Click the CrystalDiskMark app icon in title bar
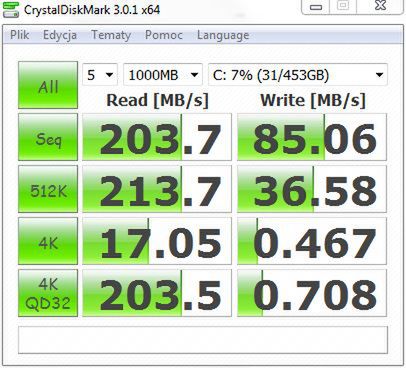Image resolution: width=406 pixels, height=368 pixels. [11, 9]
